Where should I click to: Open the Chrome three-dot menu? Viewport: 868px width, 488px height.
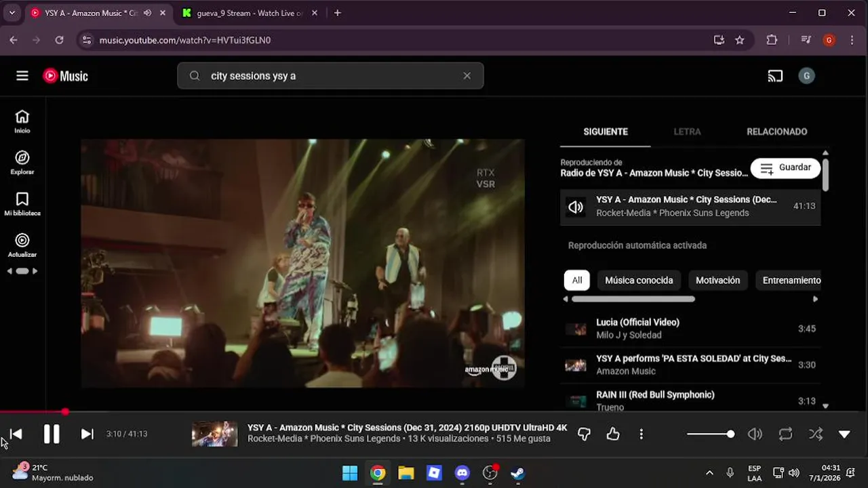[x=852, y=40]
